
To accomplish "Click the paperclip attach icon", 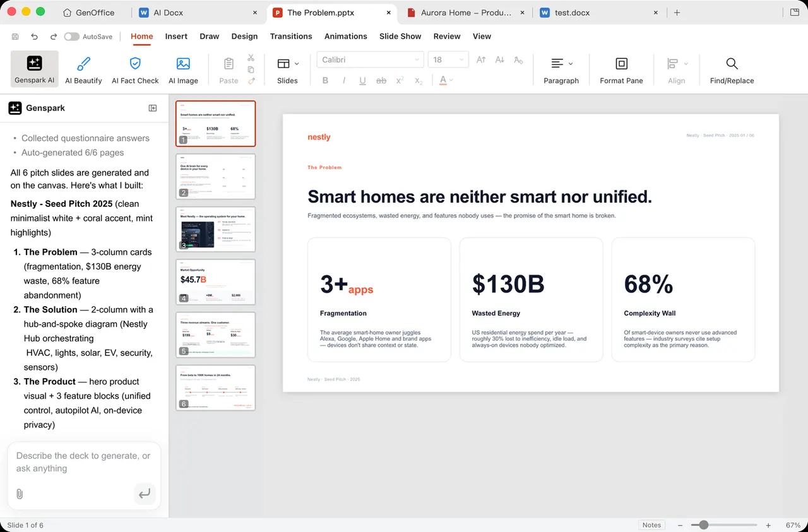I will (x=20, y=494).
